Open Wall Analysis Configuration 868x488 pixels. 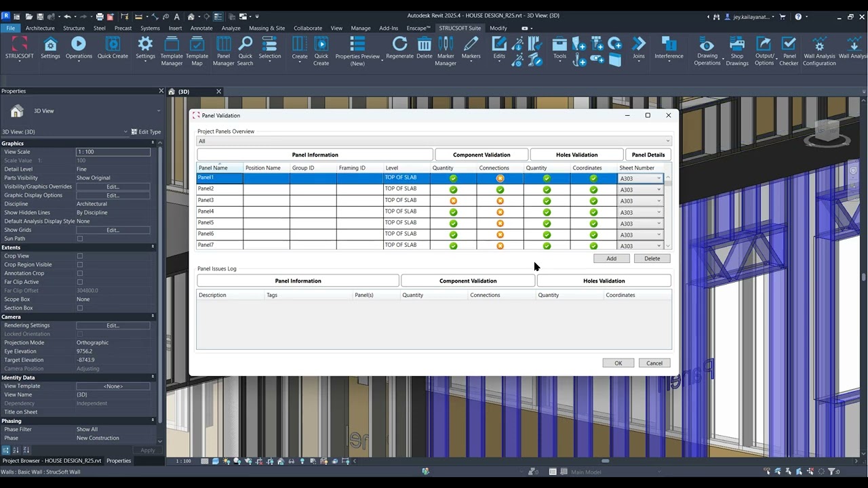pyautogui.click(x=819, y=52)
